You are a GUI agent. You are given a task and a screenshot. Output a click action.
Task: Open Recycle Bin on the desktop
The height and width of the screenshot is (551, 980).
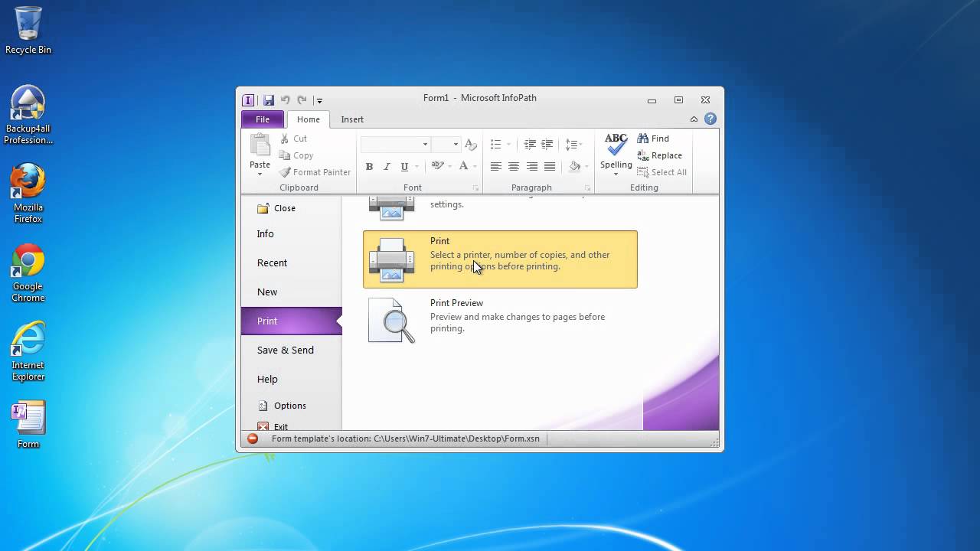[28, 31]
